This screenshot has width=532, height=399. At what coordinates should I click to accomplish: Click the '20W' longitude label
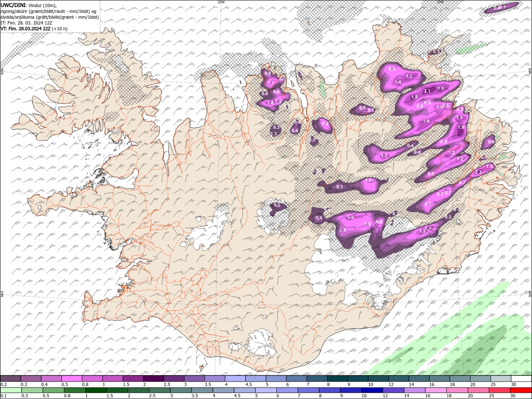tap(221, 2)
